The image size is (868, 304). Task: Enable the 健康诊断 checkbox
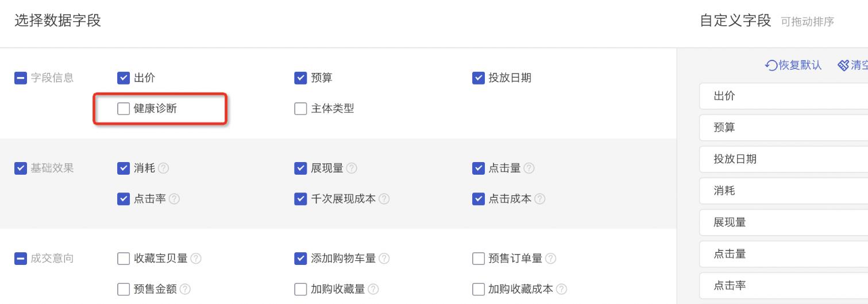click(x=123, y=108)
